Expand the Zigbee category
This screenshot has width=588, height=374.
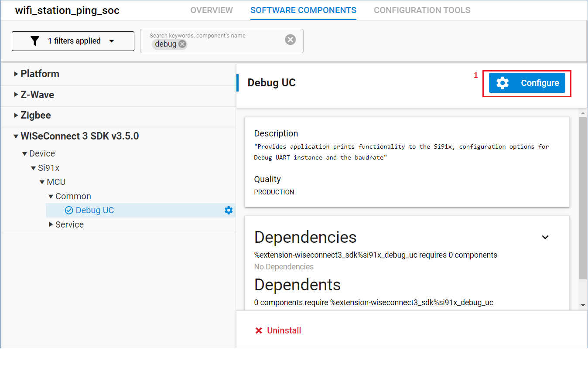coord(16,116)
